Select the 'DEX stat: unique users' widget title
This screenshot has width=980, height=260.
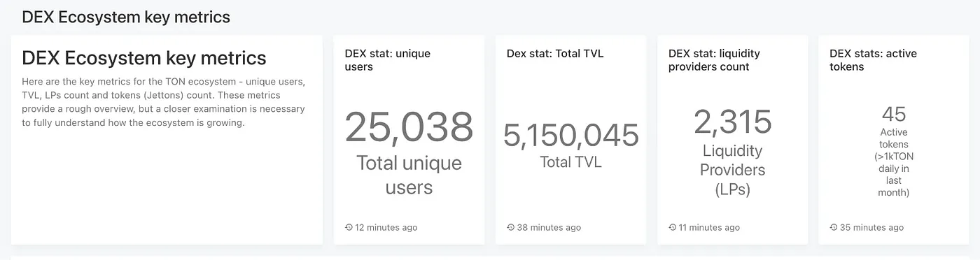pos(388,60)
